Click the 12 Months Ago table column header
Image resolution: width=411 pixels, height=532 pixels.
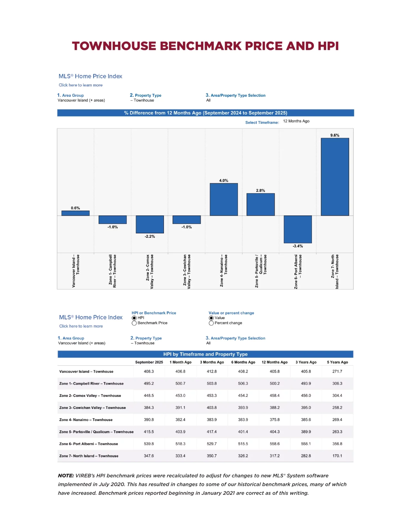tap(274, 362)
